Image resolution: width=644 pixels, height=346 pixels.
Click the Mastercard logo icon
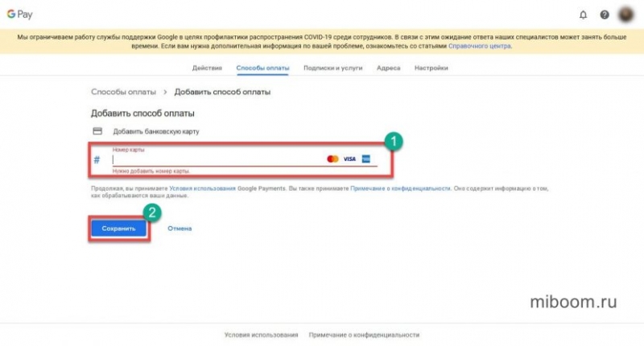coord(332,159)
